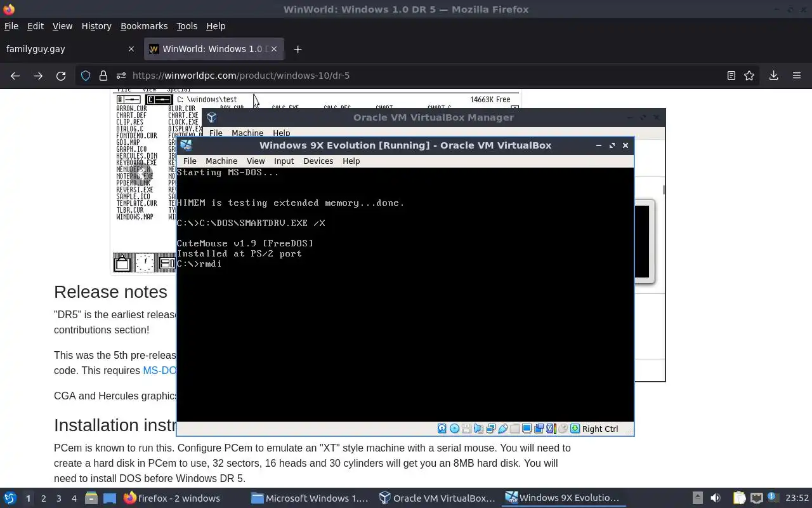Click keyboard capture green arrow indicator
Screen dimensions: 812x508
[575, 429]
